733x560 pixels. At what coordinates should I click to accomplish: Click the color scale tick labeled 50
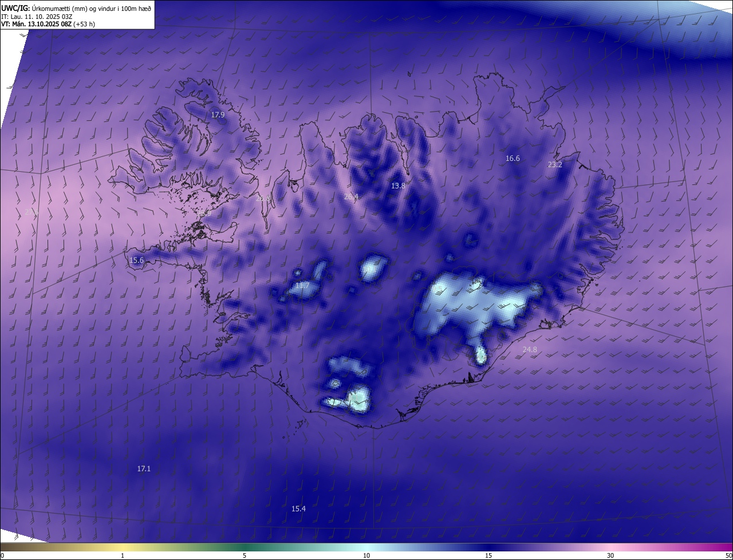[x=728, y=555]
